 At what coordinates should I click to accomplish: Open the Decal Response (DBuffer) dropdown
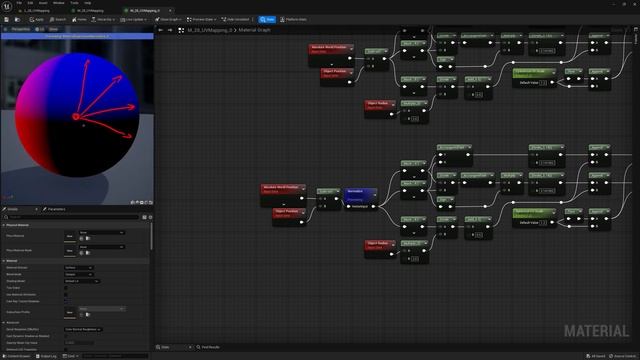83,329
